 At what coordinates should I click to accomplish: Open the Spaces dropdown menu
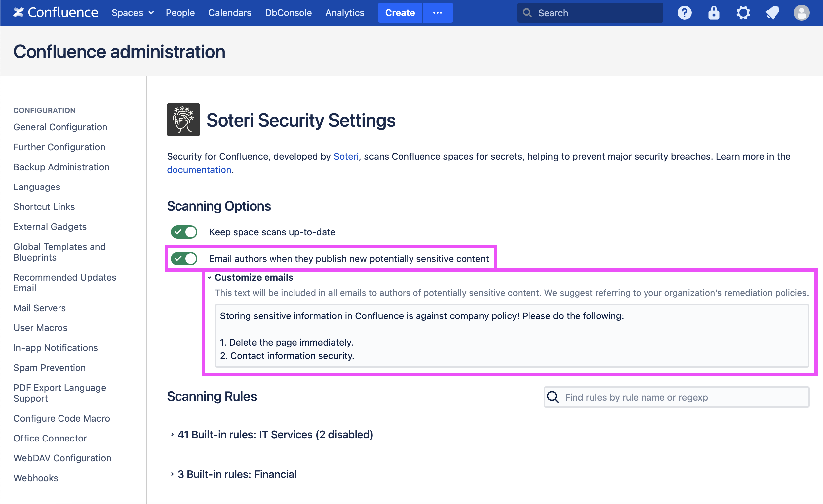pos(133,13)
